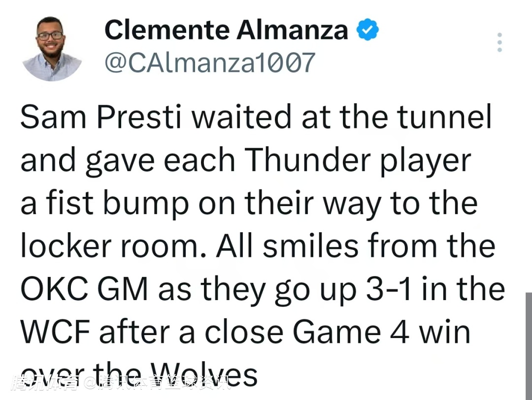
Task: Click the gray scrollbar on right edge
Action: pos(529,344)
